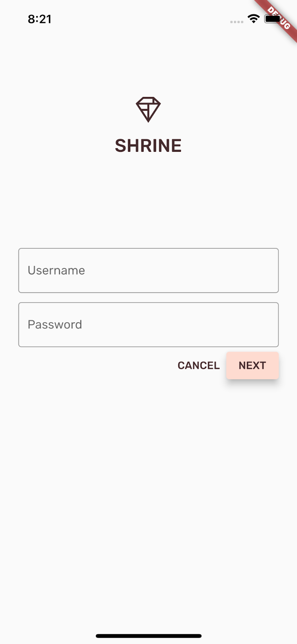Tap the 8:21 status bar clock
The image size is (297, 644).
pos(39,19)
